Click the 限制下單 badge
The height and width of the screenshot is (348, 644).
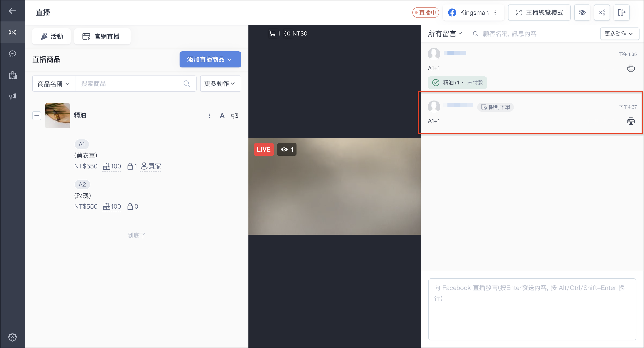pyautogui.click(x=495, y=107)
